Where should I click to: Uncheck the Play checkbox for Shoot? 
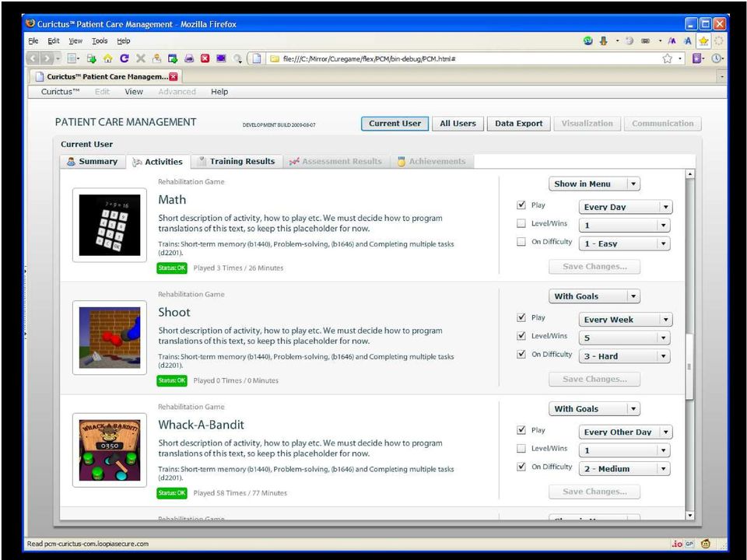[521, 317]
